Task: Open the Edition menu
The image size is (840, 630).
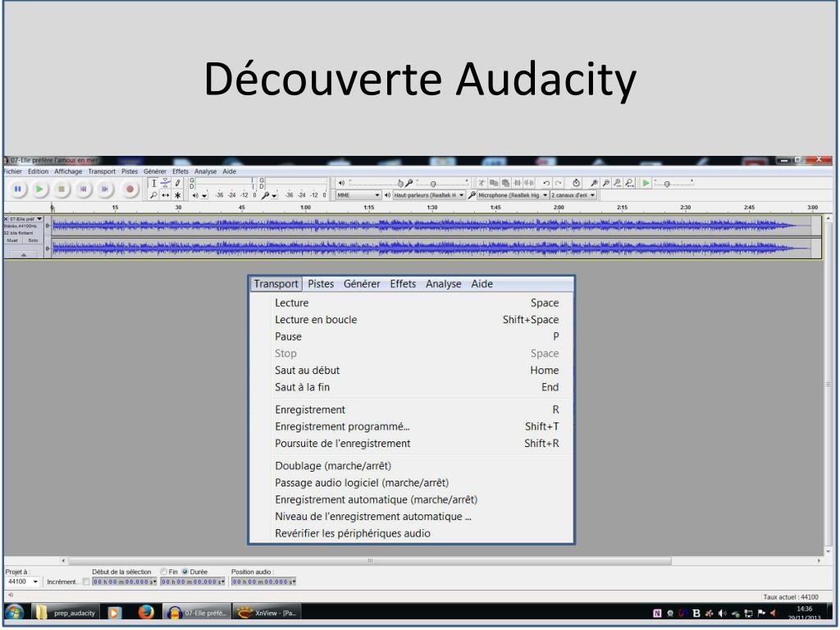Action: pos(38,171)
